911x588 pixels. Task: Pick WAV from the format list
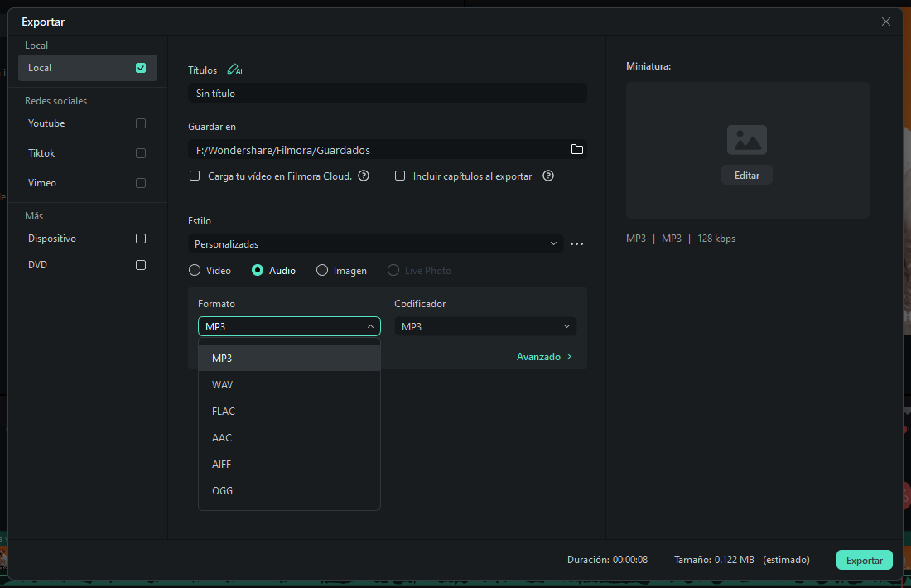[x=289, y=384]
